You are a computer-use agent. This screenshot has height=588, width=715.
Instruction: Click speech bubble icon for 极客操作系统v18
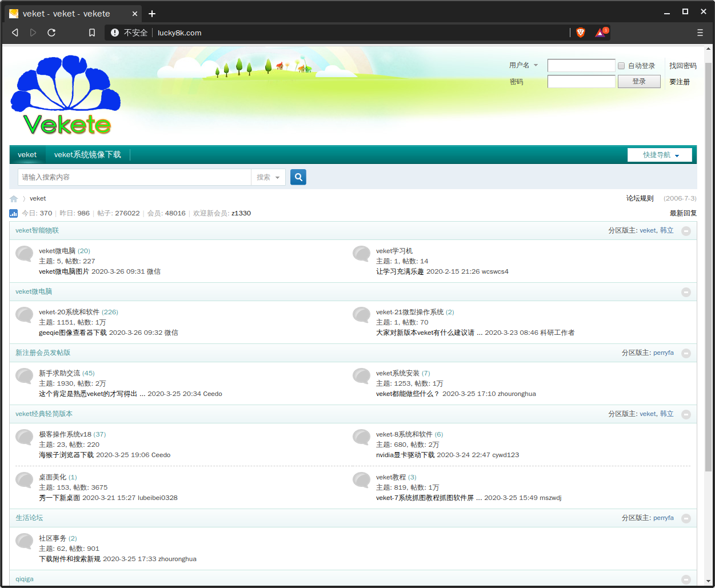[24, 437]
